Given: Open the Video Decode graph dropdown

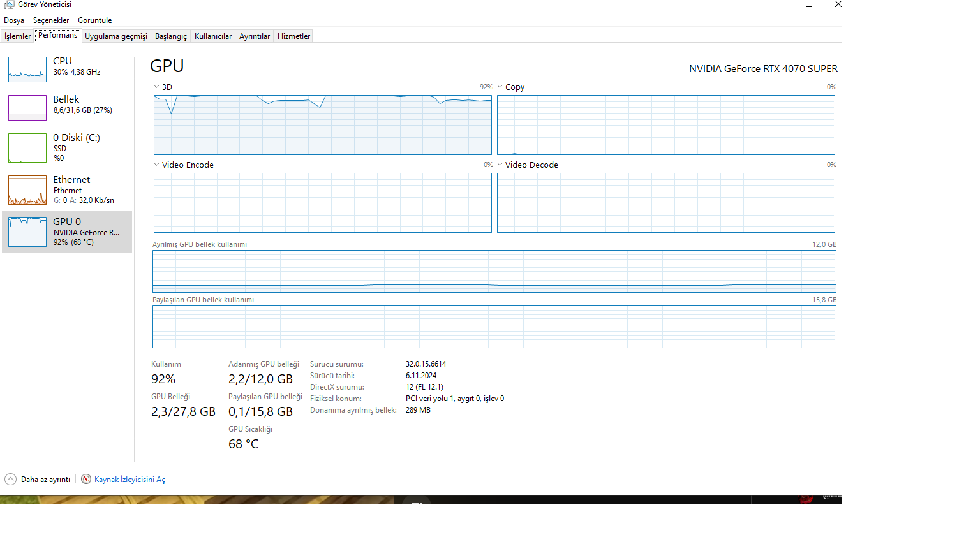Looking at the screenshot, I should [500, 165].
